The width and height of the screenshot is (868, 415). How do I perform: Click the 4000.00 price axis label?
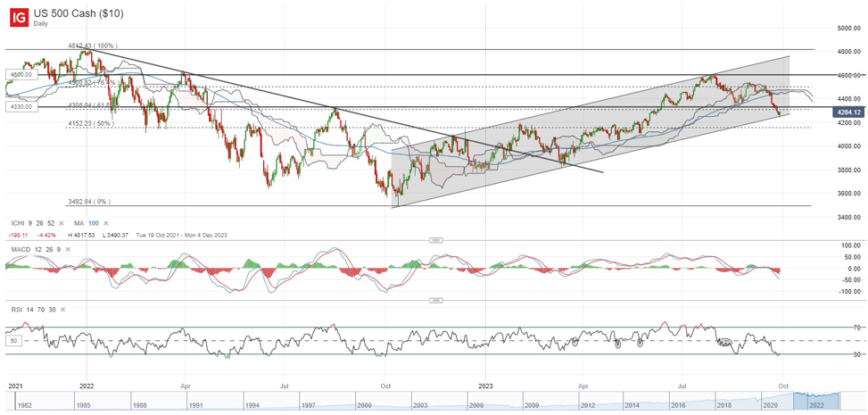coord(848,146)
